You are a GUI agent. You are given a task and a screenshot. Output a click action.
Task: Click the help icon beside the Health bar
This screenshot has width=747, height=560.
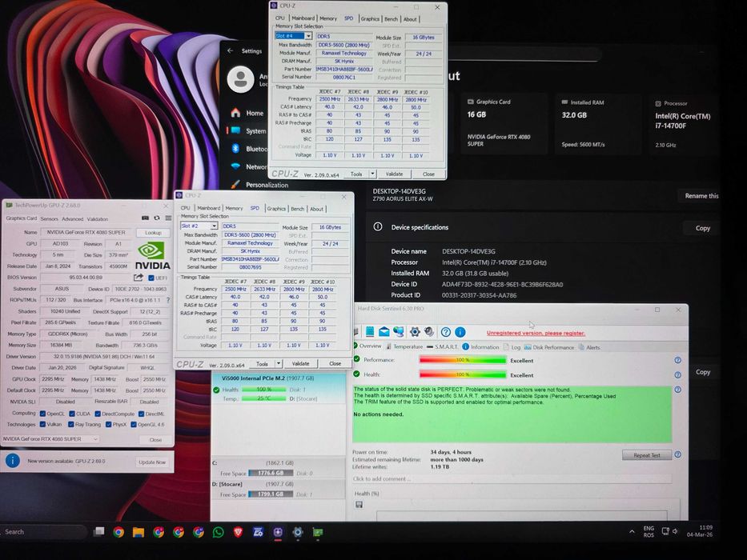(x=678, y=375)
